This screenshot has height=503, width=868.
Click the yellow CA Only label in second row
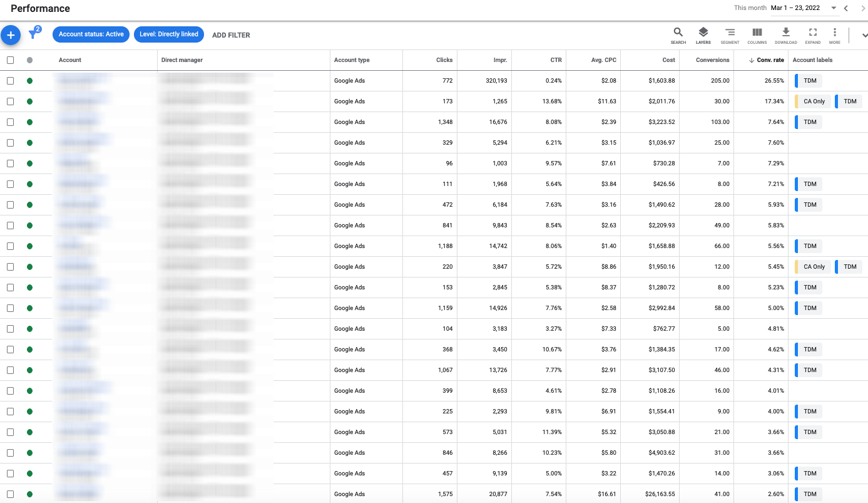click(814, 101)
